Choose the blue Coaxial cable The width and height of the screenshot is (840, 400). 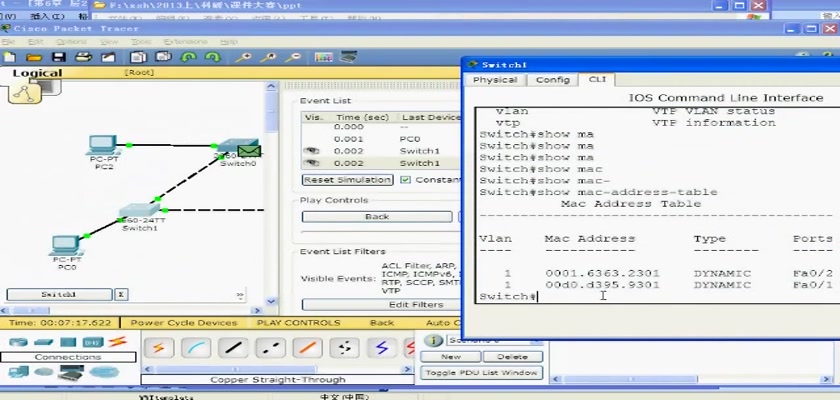[381, 348]
